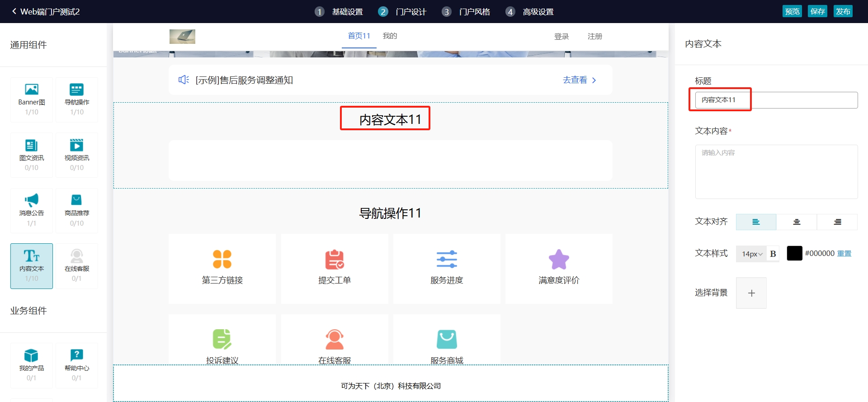Switch to the 首页11 tab

click(359, 36)
